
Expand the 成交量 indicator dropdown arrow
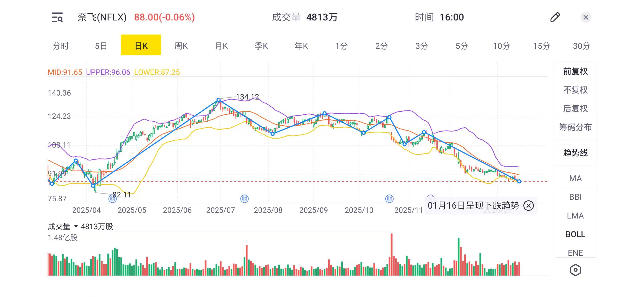[76, 226]
